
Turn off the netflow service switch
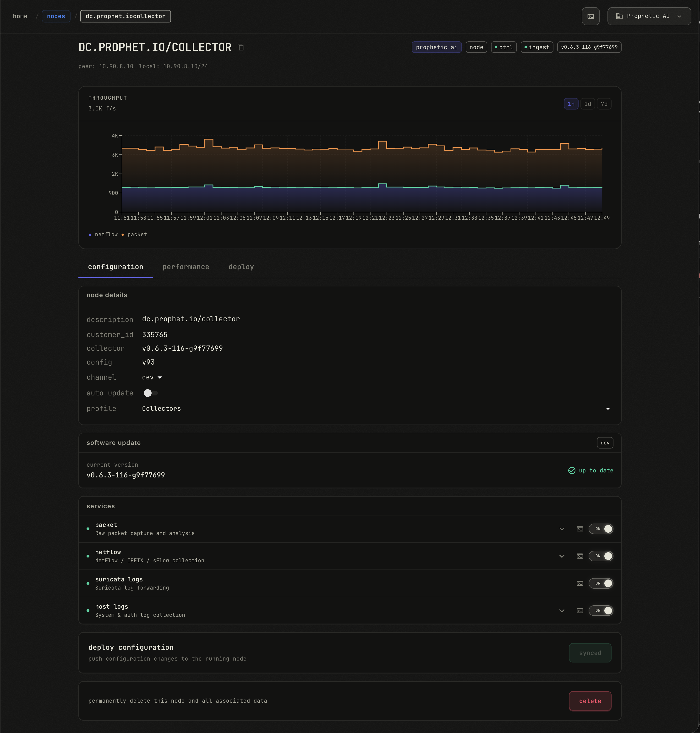[x=601, y=556]
